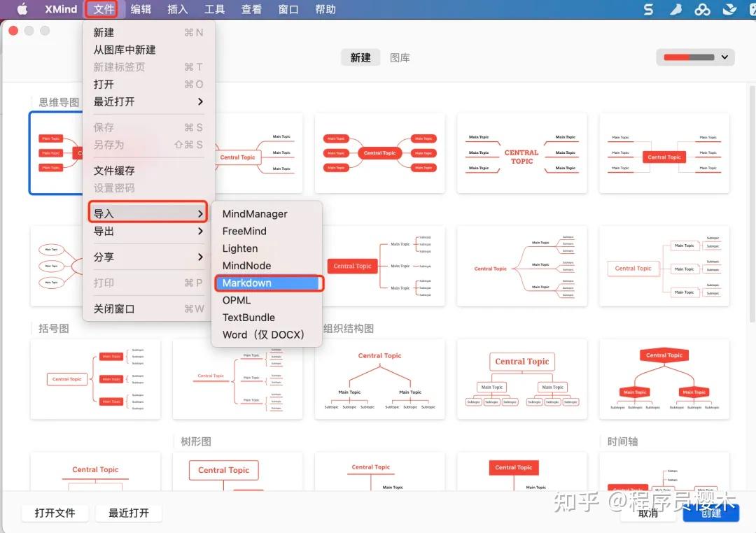
Task: Open the theme color dropdown
Action: 724,57
